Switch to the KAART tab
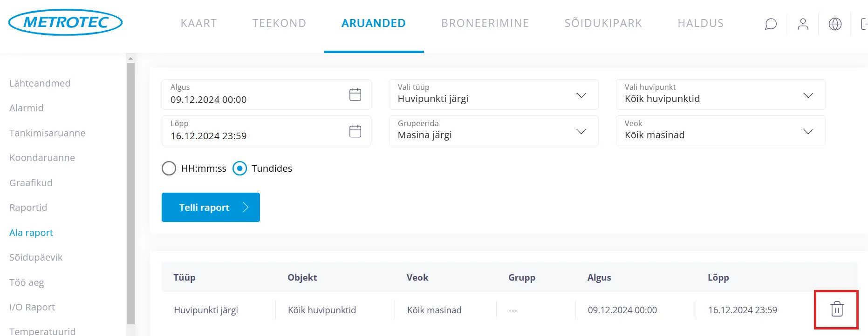The width and height of the screenshot is (868, 336). click(199, 23)
